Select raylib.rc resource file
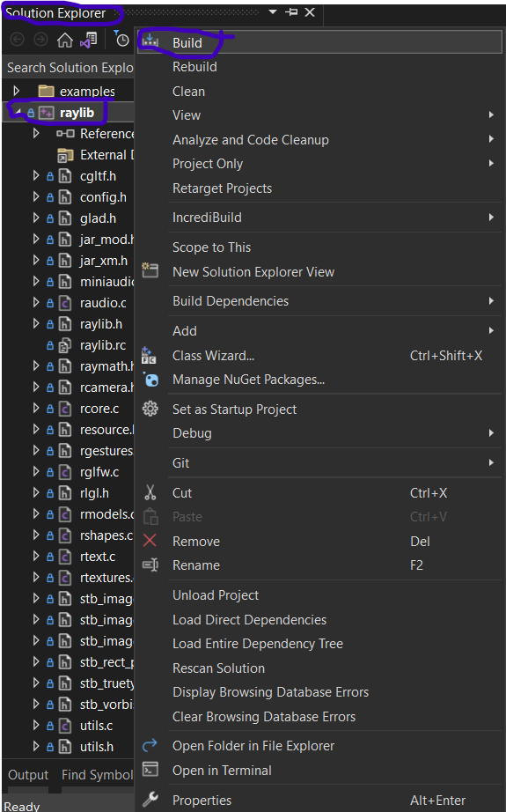 point(102,345)
